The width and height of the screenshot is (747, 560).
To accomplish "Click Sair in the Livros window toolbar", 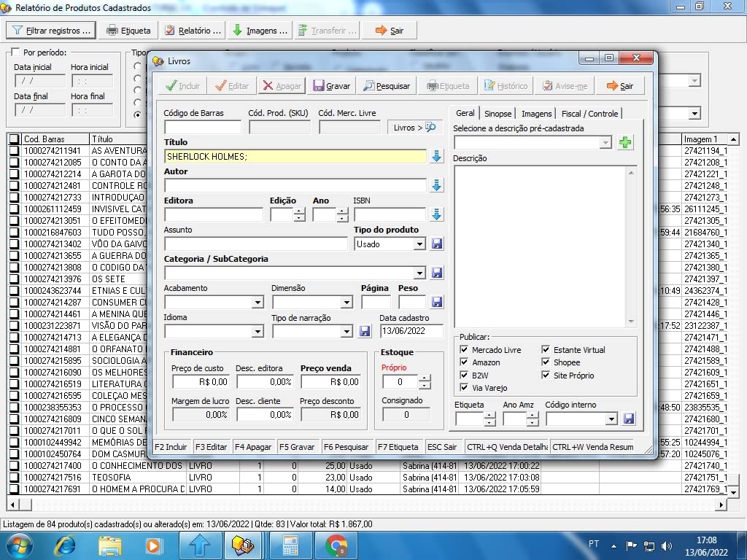I will click(620, 86).
